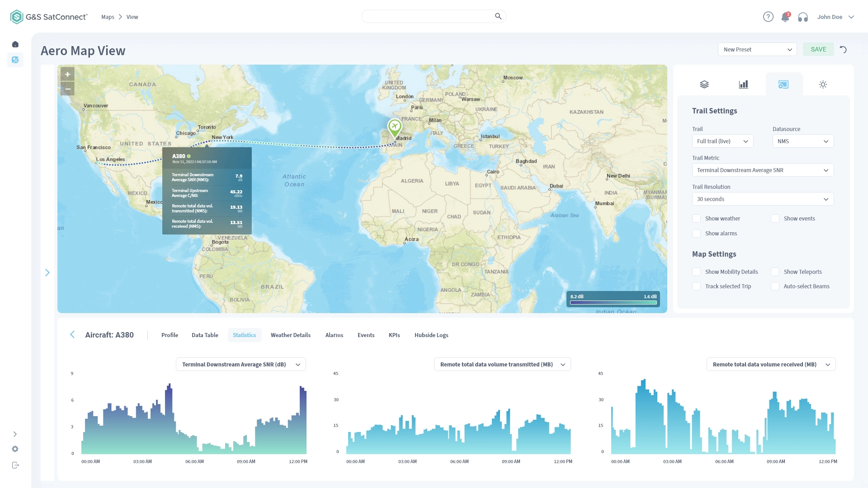
Task: Expand the sidebar with the chevron
Action: point(15,434)
